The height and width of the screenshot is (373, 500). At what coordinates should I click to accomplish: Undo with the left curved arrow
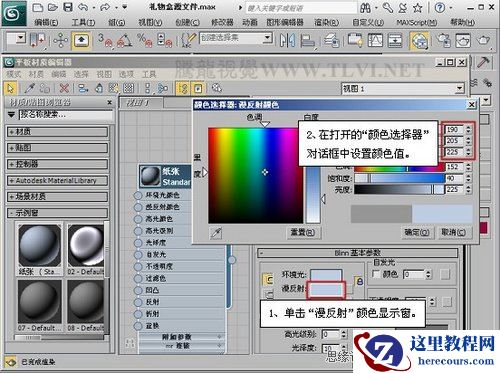click(83, 7)
